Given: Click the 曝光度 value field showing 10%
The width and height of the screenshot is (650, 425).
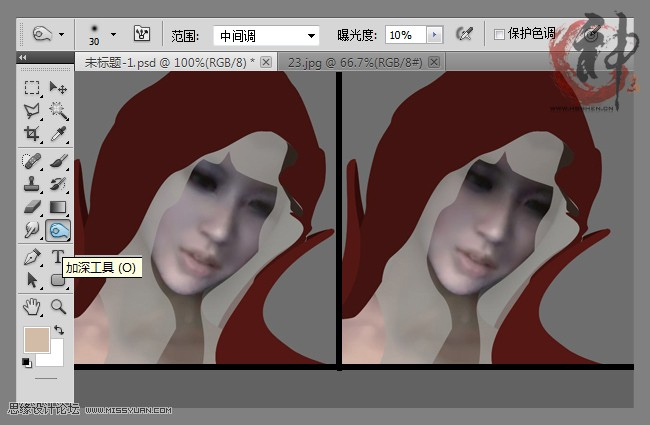Looking at the screenshot, I should 405,35.
